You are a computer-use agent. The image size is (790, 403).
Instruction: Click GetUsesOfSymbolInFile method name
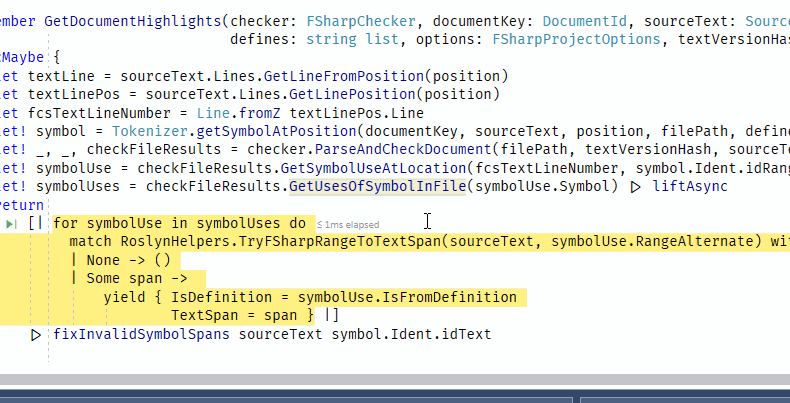coord(377,186)
